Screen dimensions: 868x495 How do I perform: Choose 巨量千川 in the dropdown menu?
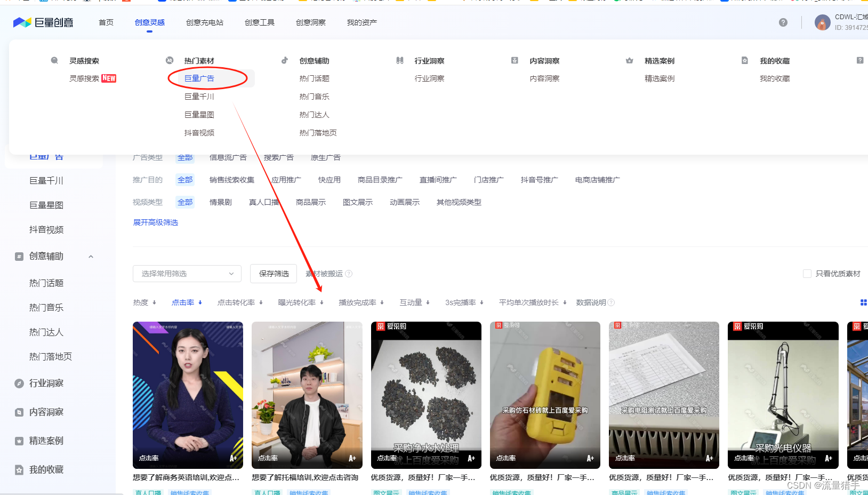tap(199, 97)
